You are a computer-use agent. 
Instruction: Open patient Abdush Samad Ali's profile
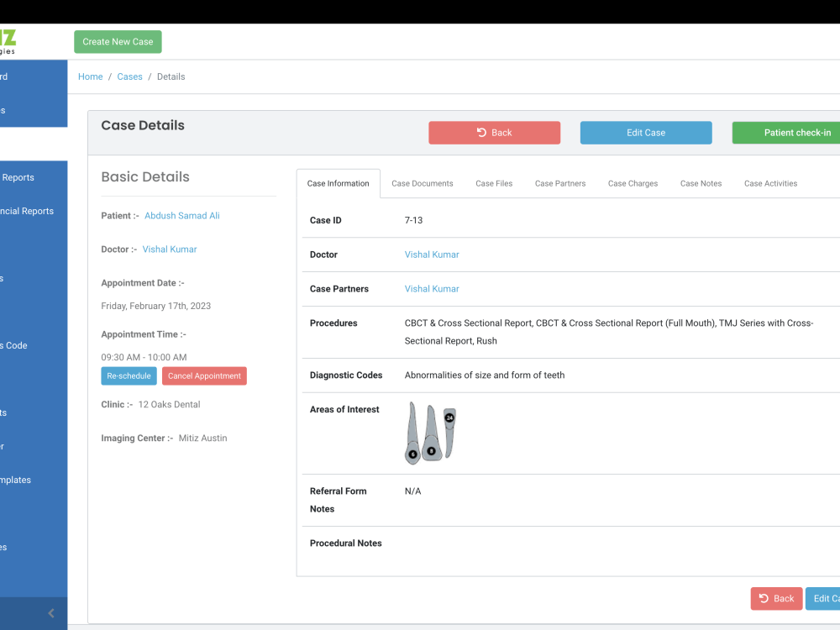(x=181, y=215)
